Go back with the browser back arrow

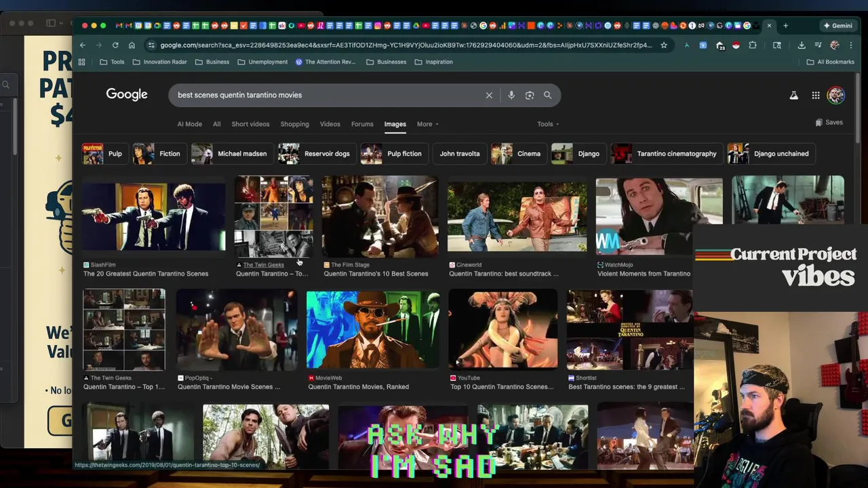click(x=83, y=45)
